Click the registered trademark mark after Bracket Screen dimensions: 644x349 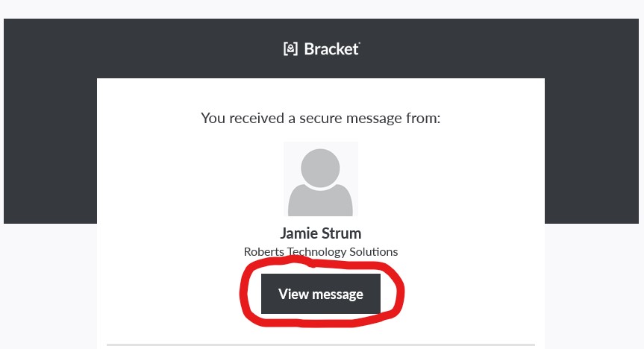coord(360,44)
